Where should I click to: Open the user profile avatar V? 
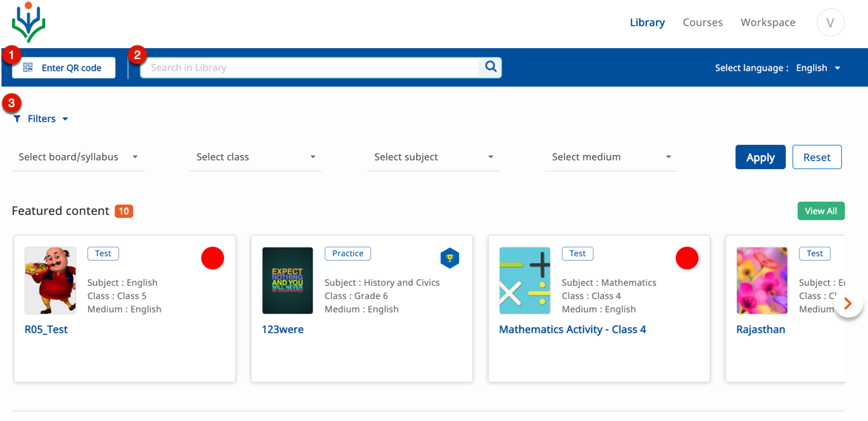click(830, 22)
